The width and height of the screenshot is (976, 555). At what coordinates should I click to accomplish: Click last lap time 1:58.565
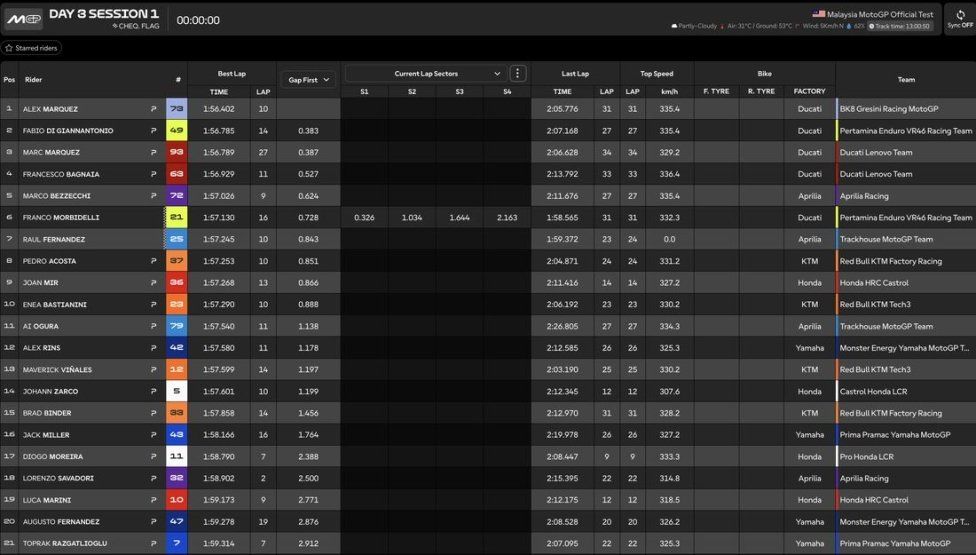[x=562, y=218]
